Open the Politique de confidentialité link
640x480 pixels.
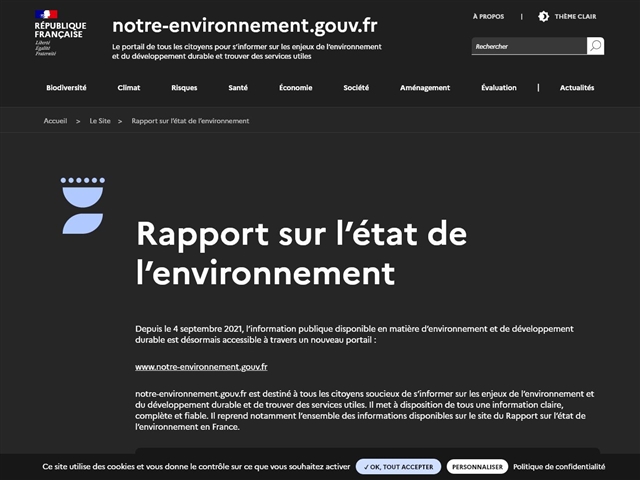[559, 467]
